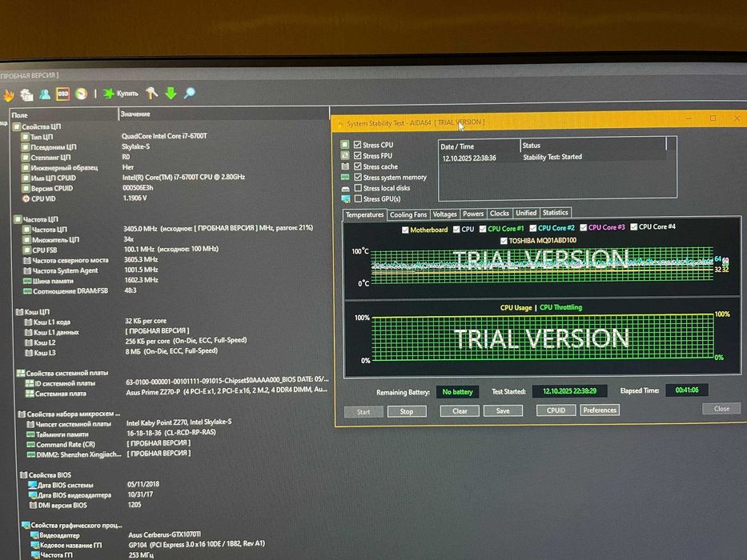Select the Множитель ЦП row
This screenshot has height=560, width=747.
(171, 239)
